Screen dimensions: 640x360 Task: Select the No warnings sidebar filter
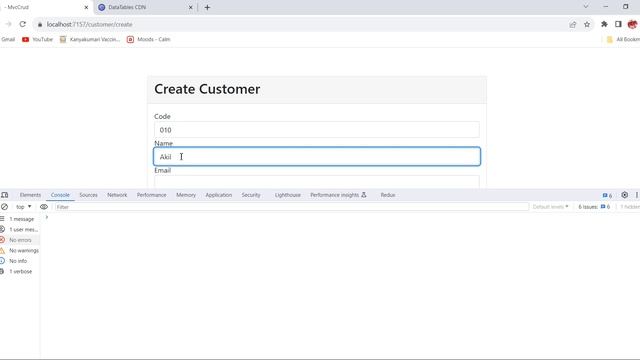tap(20, 251)
